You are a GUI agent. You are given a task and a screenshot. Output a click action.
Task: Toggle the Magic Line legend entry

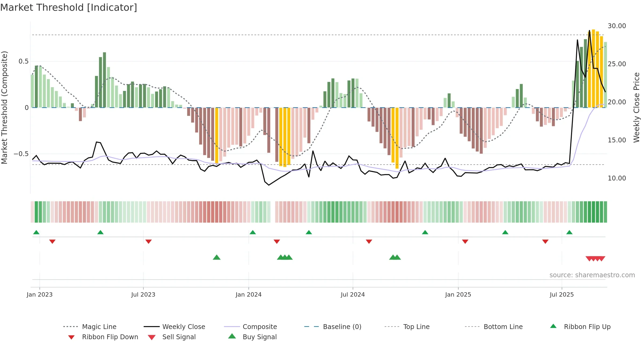pyautogui.click(x=90, y=327)
